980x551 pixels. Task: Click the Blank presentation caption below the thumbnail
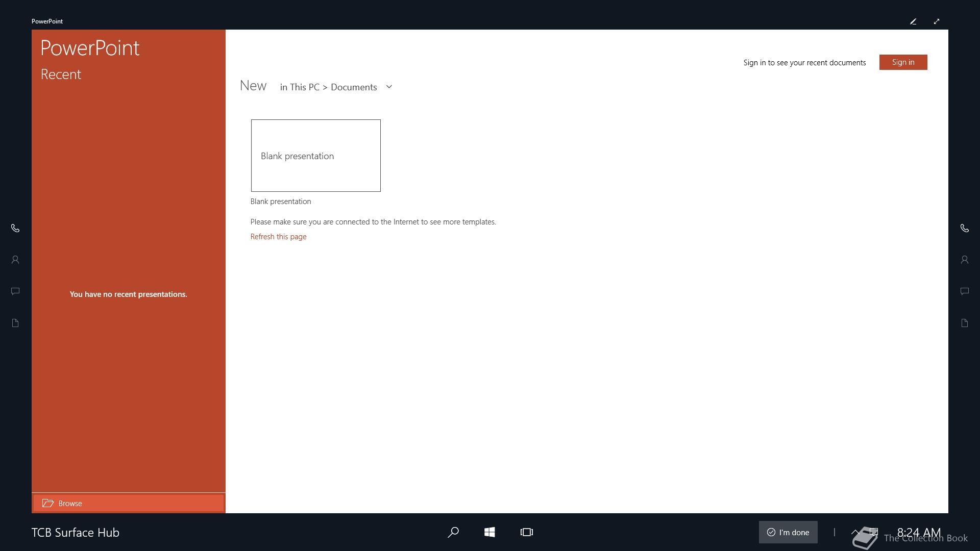281,202
